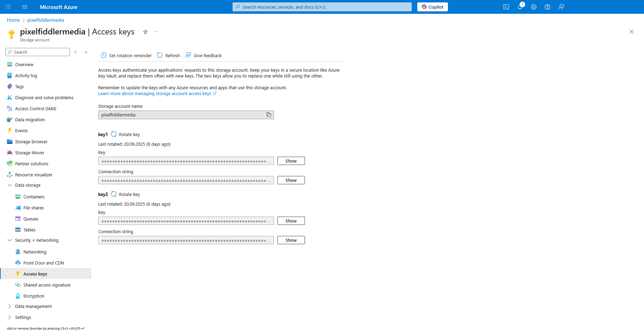
Task: Open portal settings gear
Action: tap(533, 7)
